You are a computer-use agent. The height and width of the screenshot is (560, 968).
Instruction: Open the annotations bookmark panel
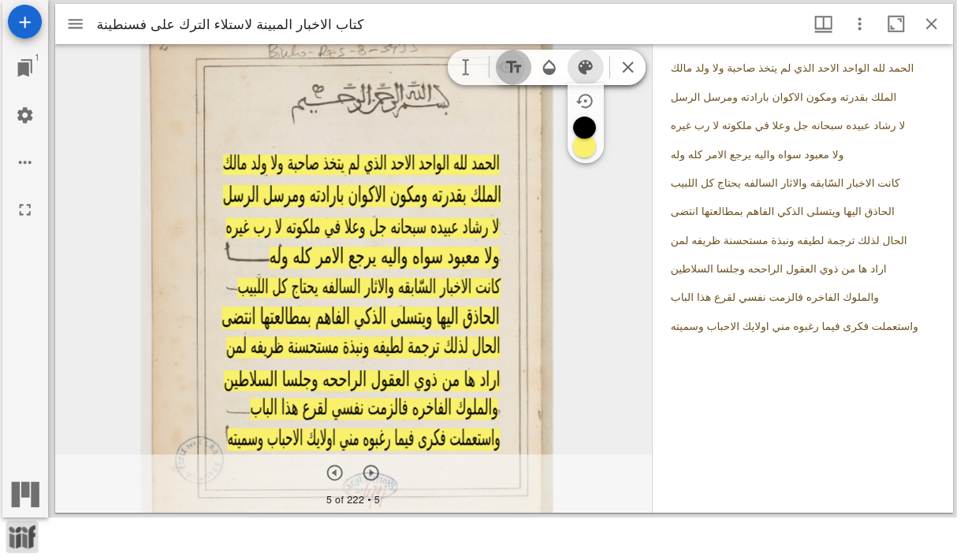pyautogui.click(x=24, y=67)
